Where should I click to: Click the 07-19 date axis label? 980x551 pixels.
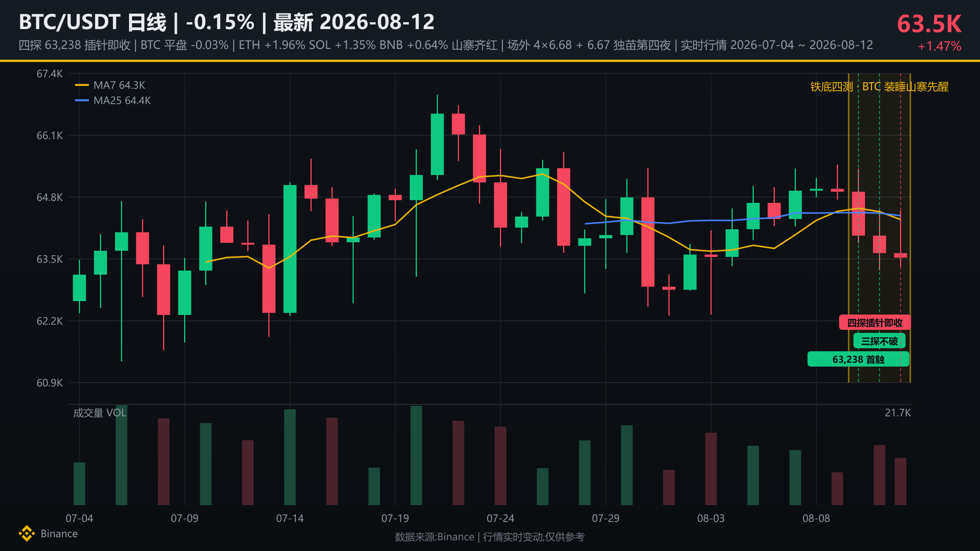click(395, 518)
